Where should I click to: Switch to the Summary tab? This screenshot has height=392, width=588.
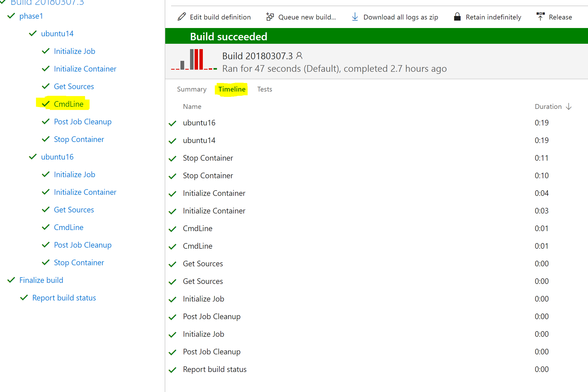[x=192, y=89]
